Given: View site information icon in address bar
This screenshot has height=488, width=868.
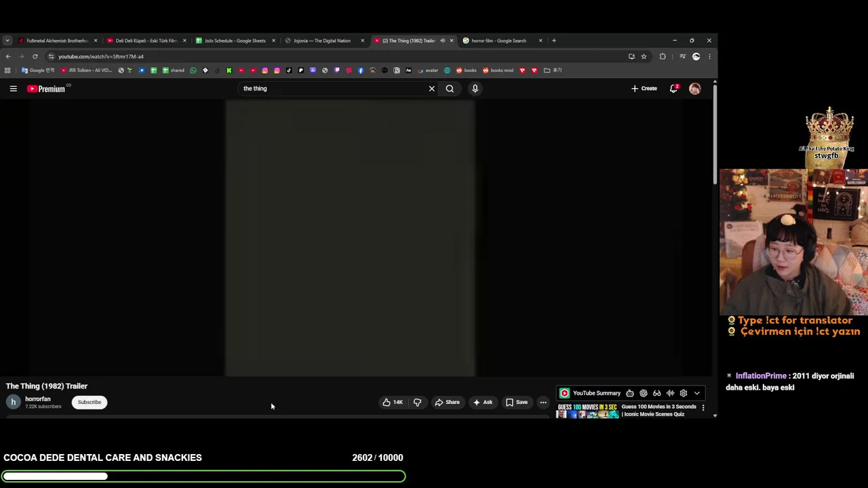Looking at the screenshot, I should point(51,57).
